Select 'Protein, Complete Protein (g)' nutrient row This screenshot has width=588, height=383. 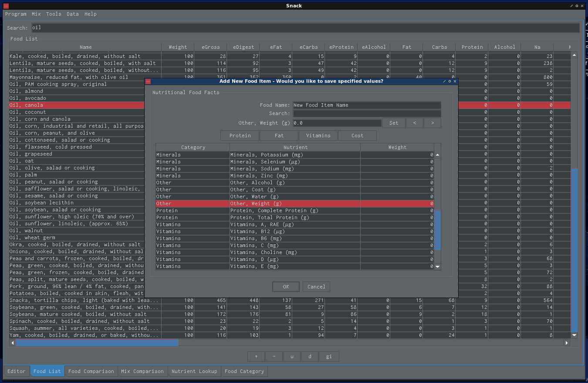point(295,210)
